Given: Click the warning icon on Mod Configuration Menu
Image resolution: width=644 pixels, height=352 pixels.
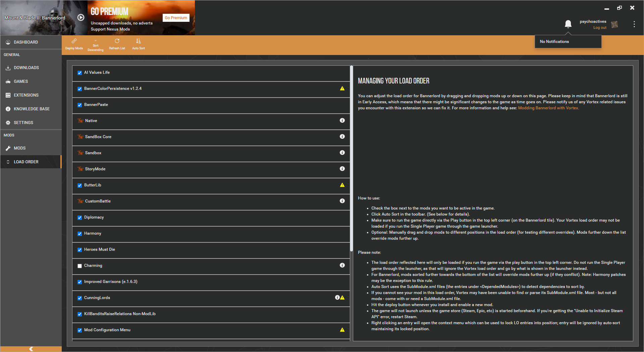Looking at the screenshot, I should (342, 330).
